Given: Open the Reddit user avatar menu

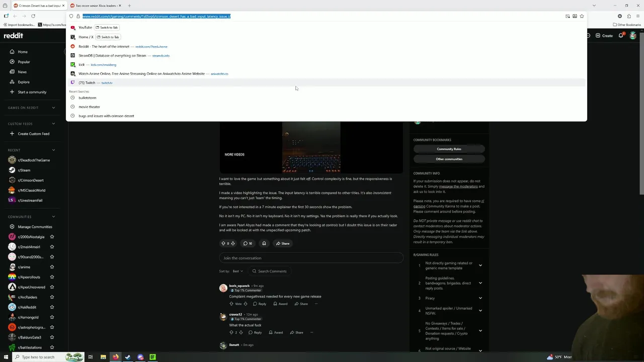Looking at the screenshot, I should pyautogui.click(x=633, y=36).
